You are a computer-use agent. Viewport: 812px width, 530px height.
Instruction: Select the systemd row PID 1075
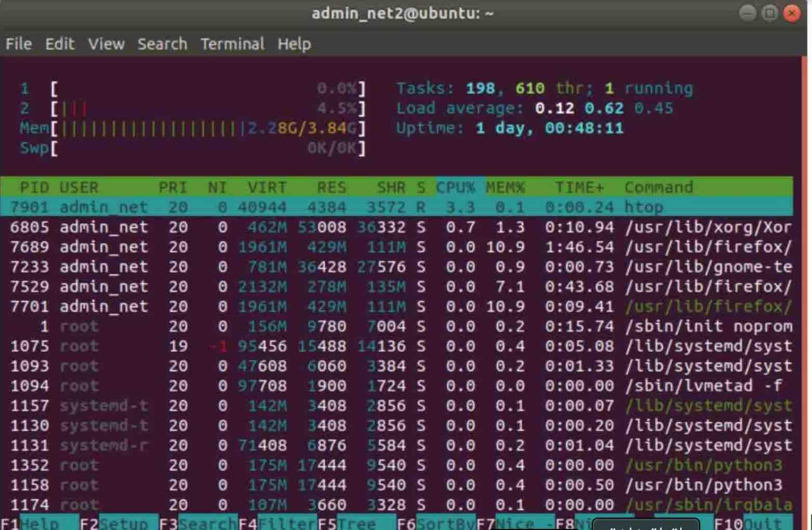click(397, 346)
